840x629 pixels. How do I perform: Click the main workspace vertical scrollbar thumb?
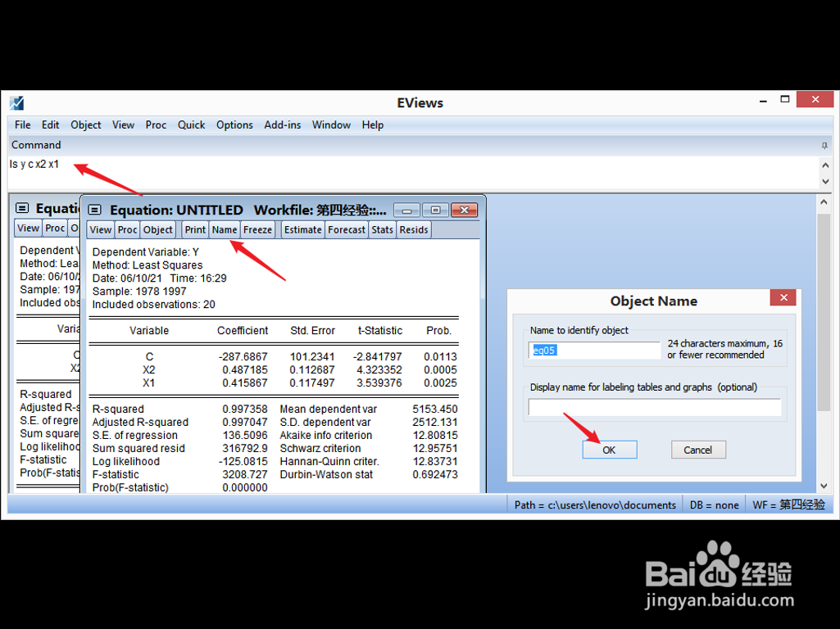(x=824, y=313)
